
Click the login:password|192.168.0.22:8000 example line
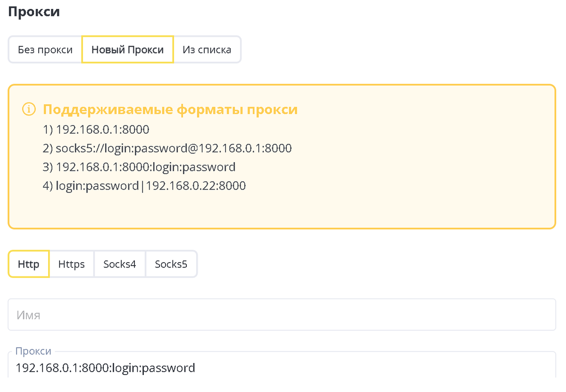click(x=144, y=186)
